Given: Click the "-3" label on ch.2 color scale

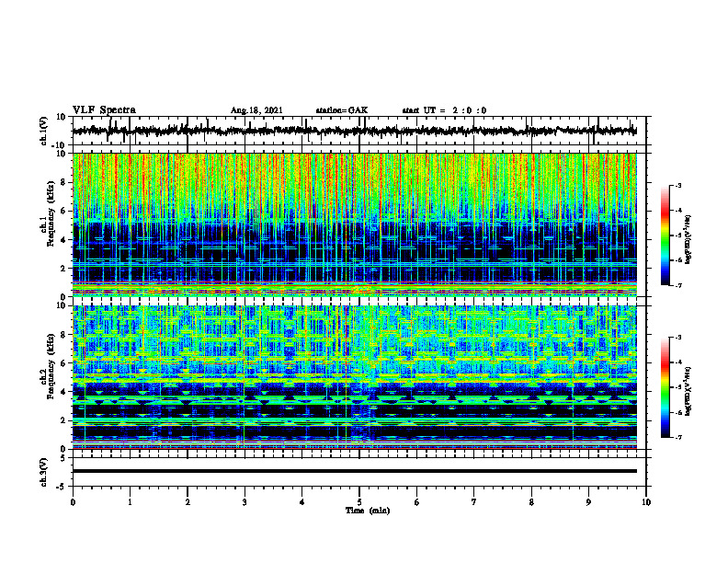Looking at the screenshot, I should click(x=678, y=338).
